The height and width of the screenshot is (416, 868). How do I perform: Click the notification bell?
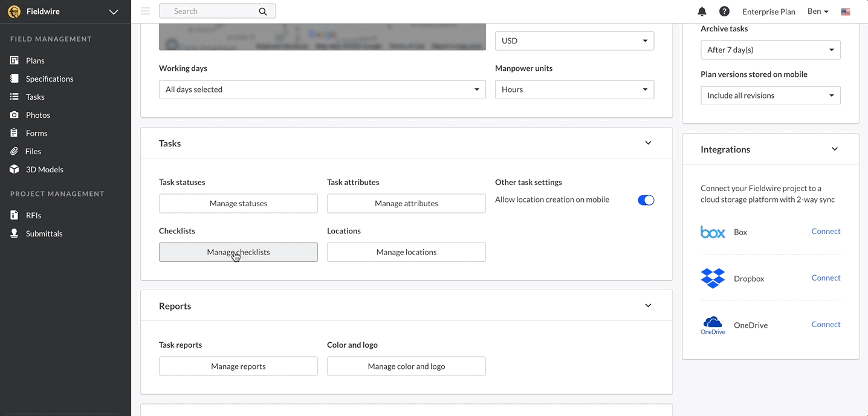(702, 11)
